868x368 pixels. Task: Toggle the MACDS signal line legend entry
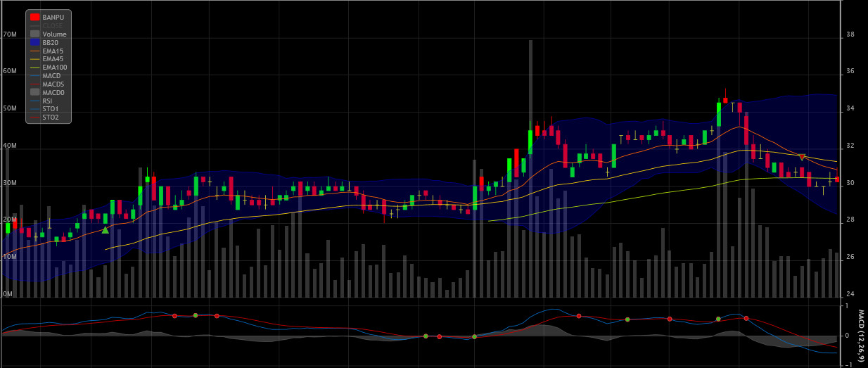tap(46, 84)
